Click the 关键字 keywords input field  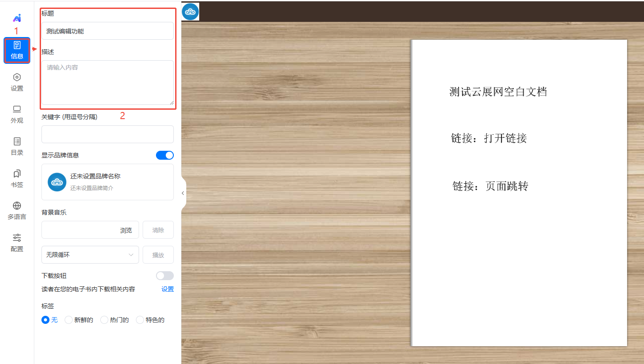point(107,134)
